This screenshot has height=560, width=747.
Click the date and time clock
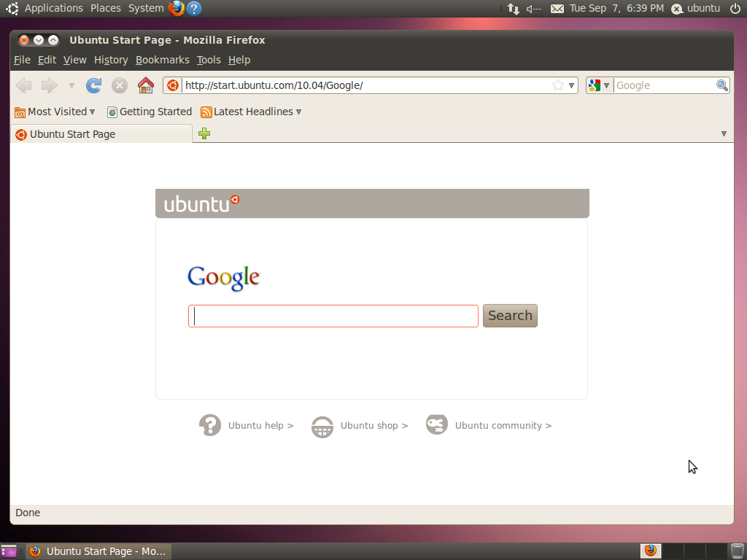[616, 8]
